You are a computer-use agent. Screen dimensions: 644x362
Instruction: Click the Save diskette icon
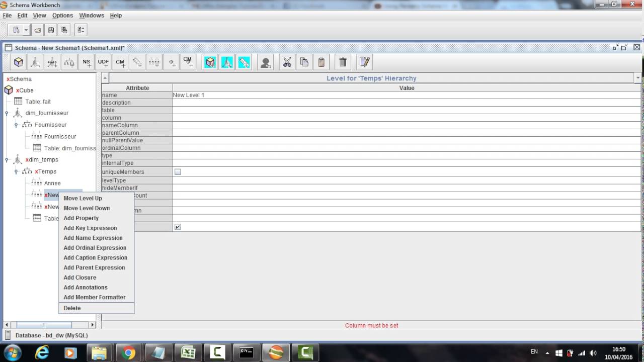coord(51,30)
